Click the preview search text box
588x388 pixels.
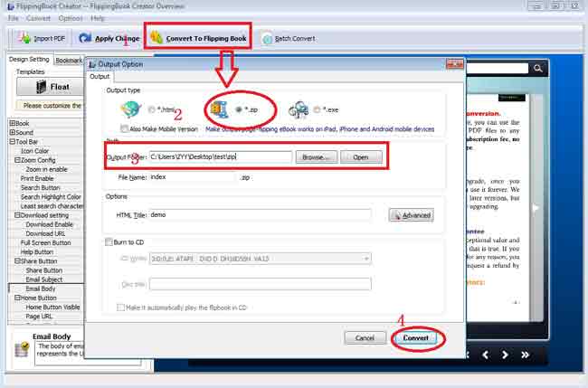coord(497,68)
